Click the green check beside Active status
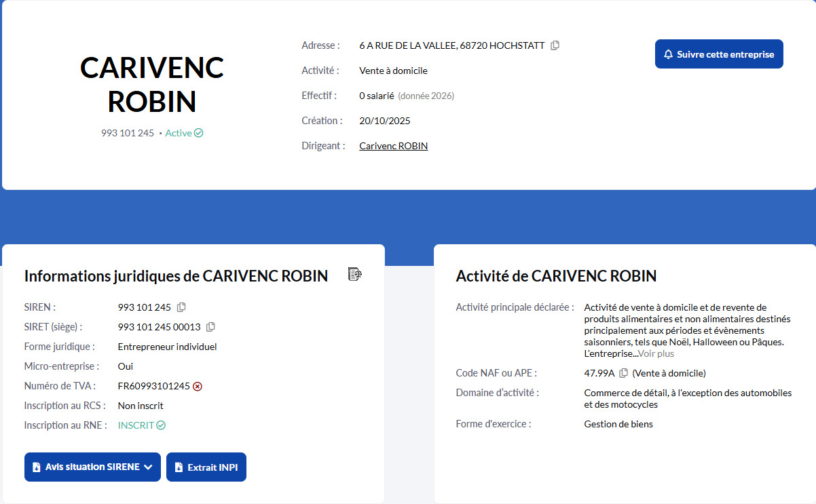The width and height of the screenshot is (816, 504). (x=200, y=132)
